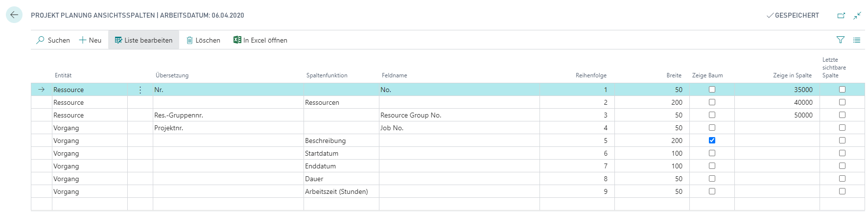
Task: Click the GESPEICHERT saved status indicator
Action: click(x=793, y=15)
